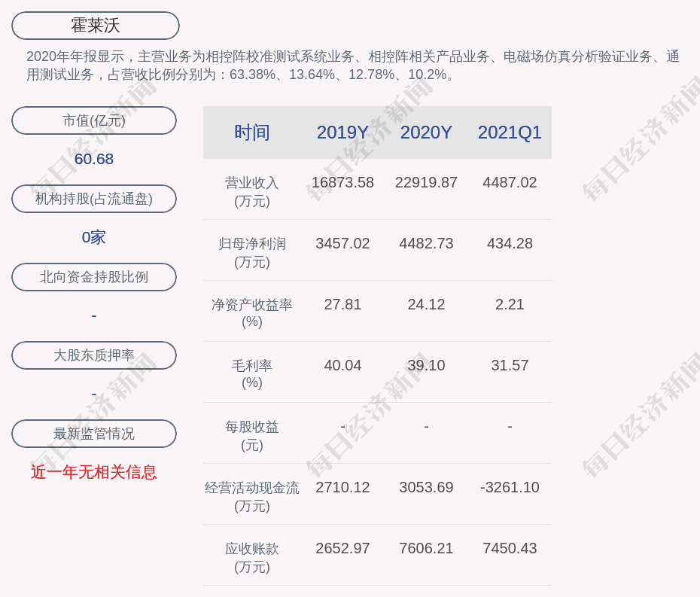The image size is (700, 597).
Task: Click the net profit value 4482.73
Action: (x=426, y=244)
